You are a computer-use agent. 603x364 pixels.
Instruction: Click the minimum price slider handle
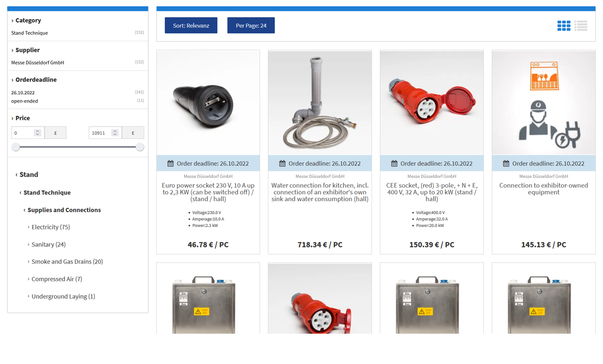click(16, 147)
